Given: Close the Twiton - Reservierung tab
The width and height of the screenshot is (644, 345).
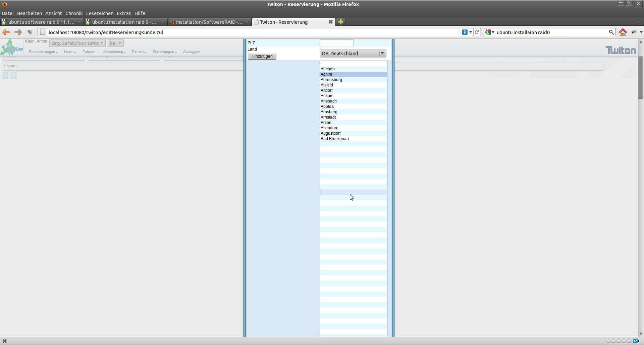Looking at the screenshot, I should click(330, 22).
